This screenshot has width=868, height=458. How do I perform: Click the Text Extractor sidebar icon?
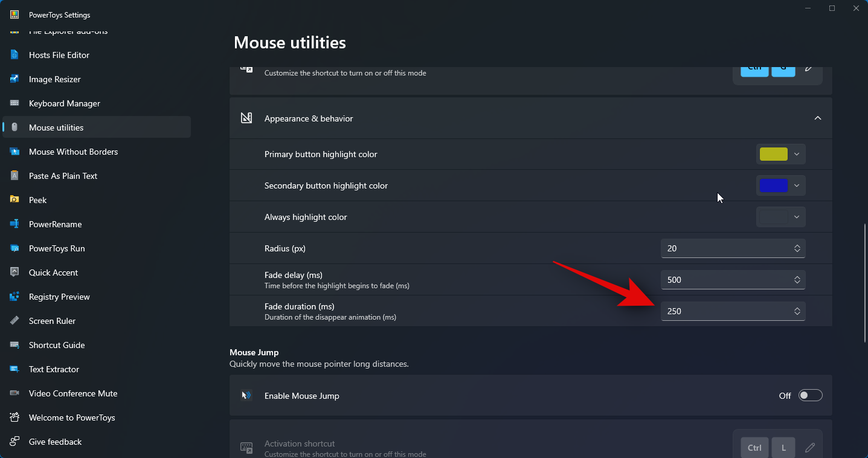[14, 369]
